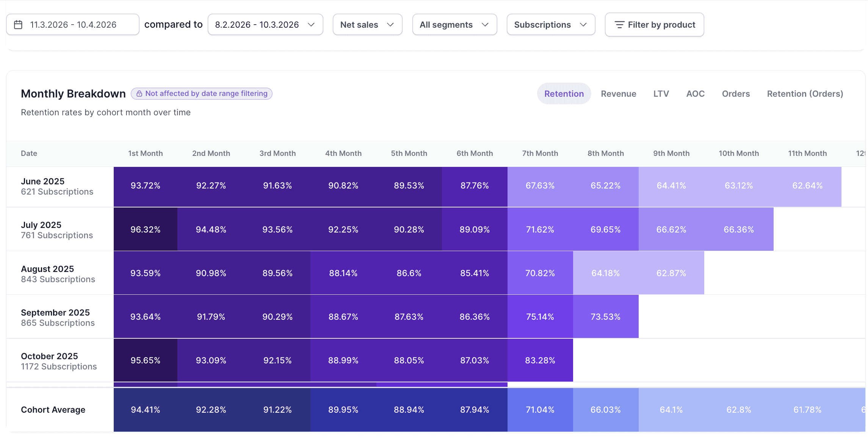The width and height of the screenshot is (868, 440).
Task: Switch to the Revenue tab
Action: click(x=618, y=94)
